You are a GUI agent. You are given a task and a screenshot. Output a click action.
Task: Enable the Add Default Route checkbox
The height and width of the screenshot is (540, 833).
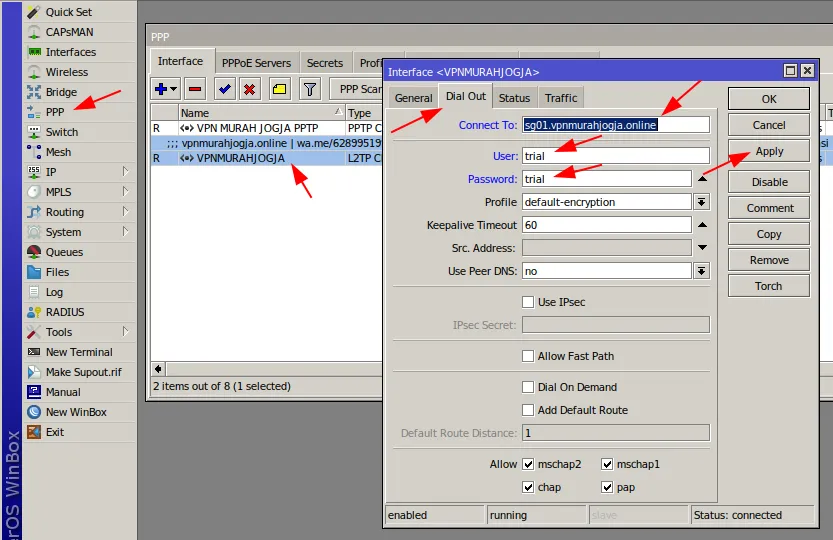pyautogui.click(x=528, y=410)
